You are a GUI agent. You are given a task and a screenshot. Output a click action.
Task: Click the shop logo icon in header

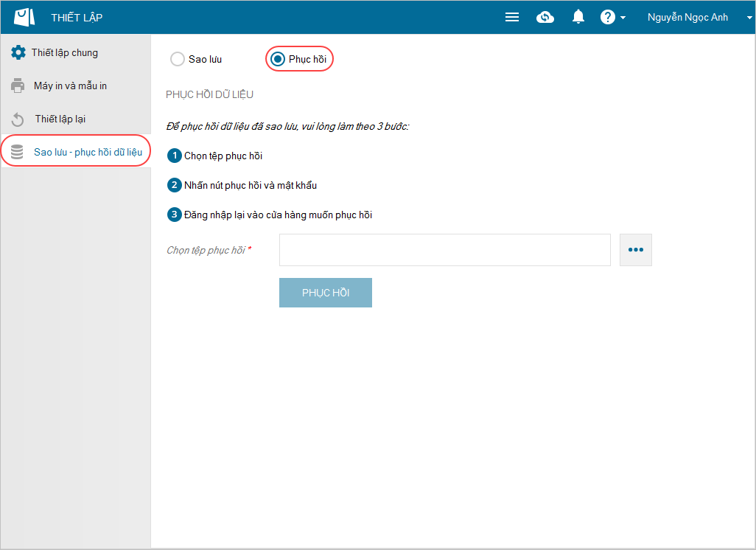pos(24,18)
